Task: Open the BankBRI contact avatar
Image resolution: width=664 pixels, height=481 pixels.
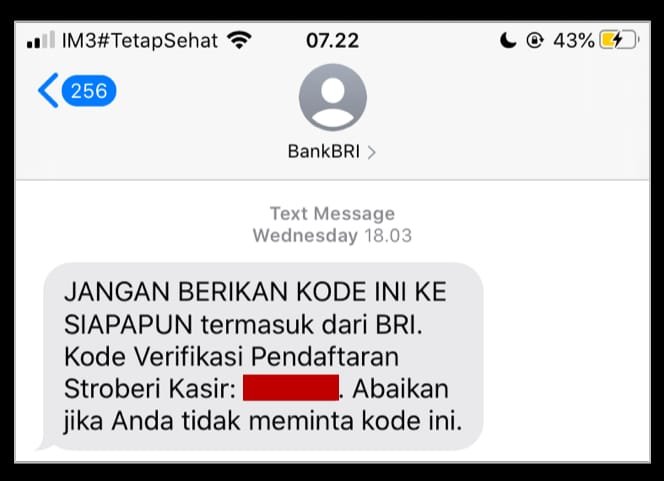Action: pyautogui.click(x=332, y=97)
